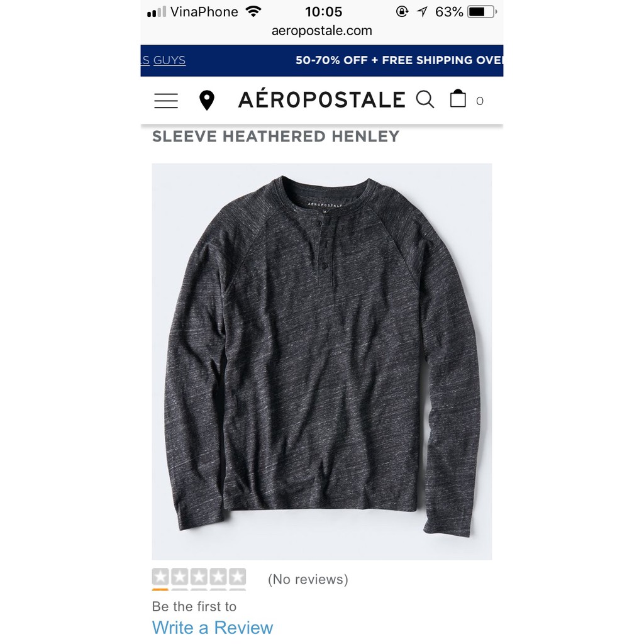Tap the store locator pin icon
The image size is (644, 644).
coord(206,101)
